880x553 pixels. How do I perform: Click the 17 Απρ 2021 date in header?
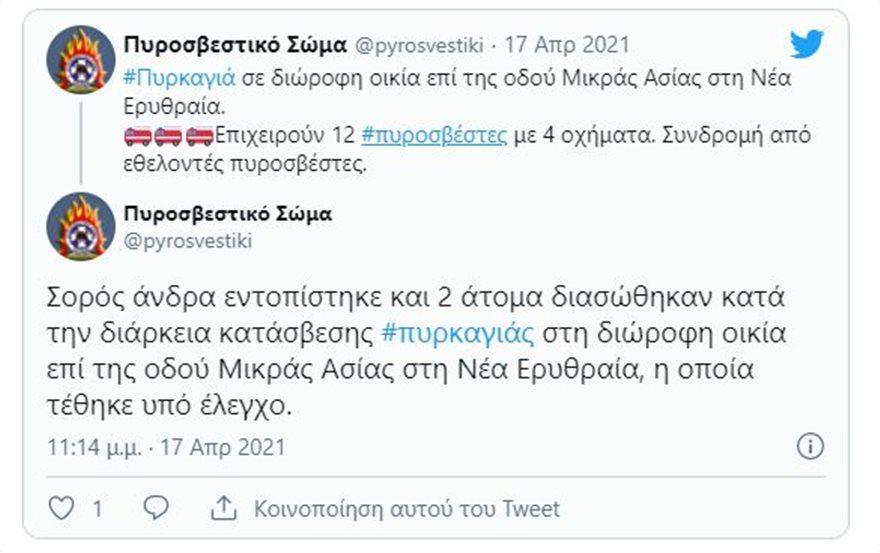567,45
